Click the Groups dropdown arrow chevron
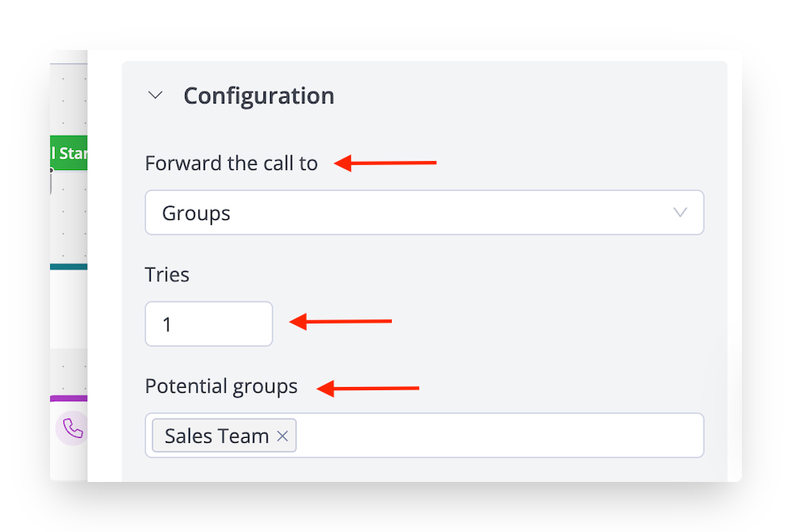 (x=680, y=213)
